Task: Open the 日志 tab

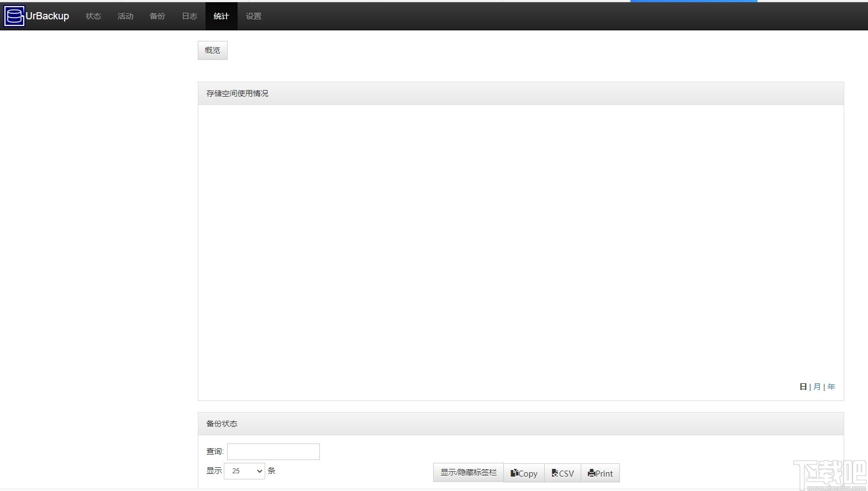Action: (x=190, y=16)
